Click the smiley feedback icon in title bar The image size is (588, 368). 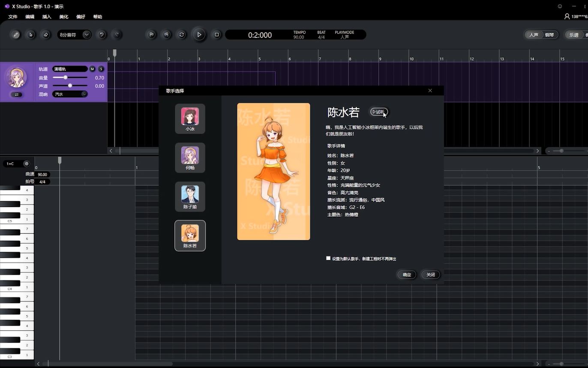pos(560,6)
